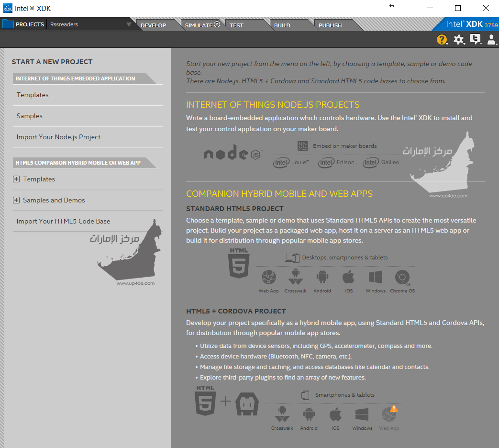Open the settings gear menu

click(459, 39)
